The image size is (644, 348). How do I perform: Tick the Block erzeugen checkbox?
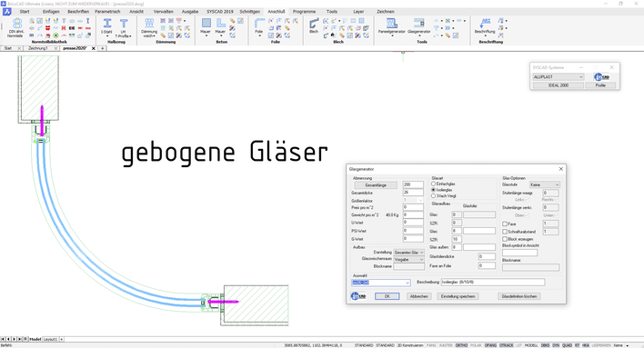505,239
